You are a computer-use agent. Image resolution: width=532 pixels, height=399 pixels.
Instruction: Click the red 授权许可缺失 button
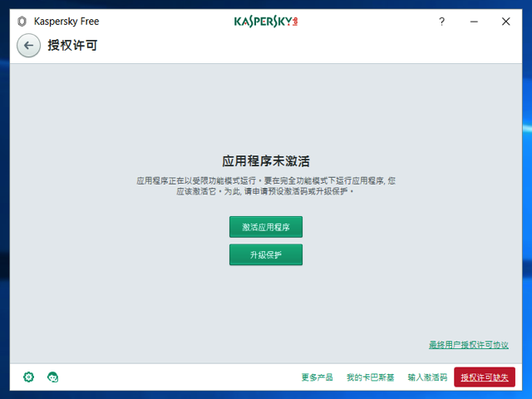pos(485,377)
